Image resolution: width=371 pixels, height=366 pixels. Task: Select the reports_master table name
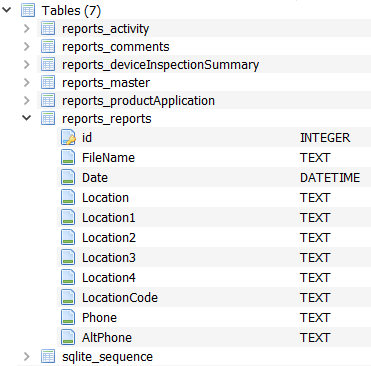click(x=106, y=83)
